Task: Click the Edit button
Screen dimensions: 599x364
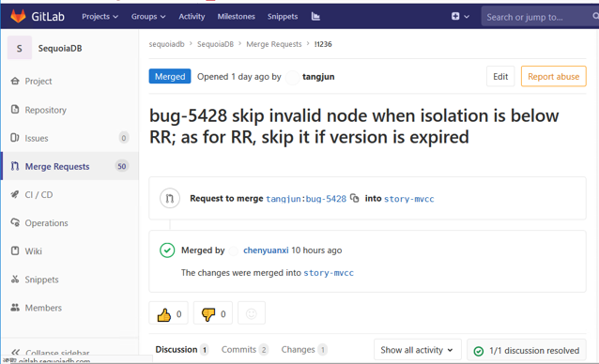Action: (x=500, y=76)
